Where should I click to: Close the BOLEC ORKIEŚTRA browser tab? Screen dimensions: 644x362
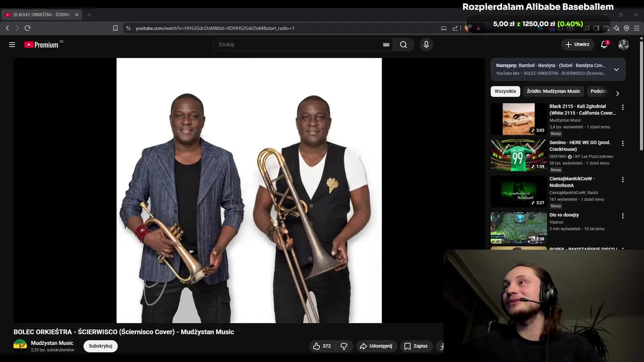coord(77,15)
